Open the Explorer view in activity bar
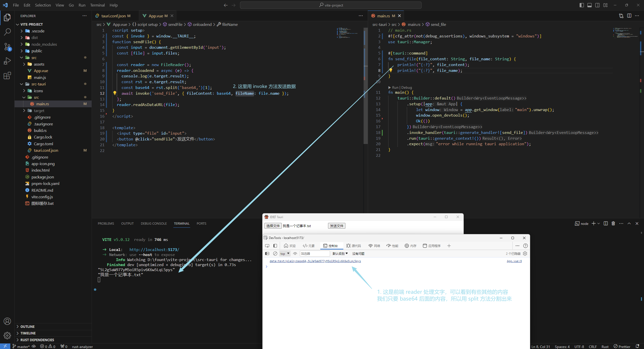Screen dimensions: 644x349 7,17
